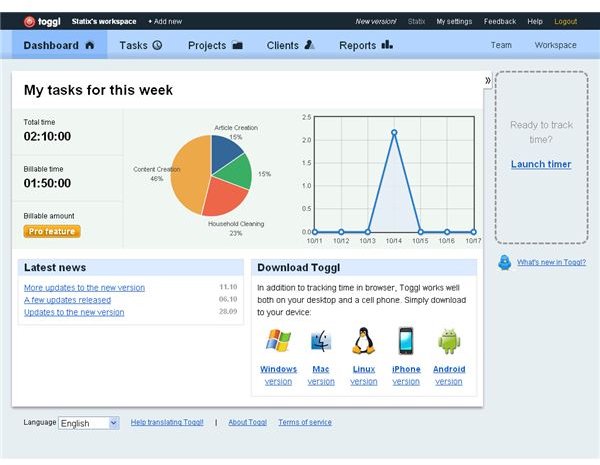Open My settings

[x=454, y=22]
